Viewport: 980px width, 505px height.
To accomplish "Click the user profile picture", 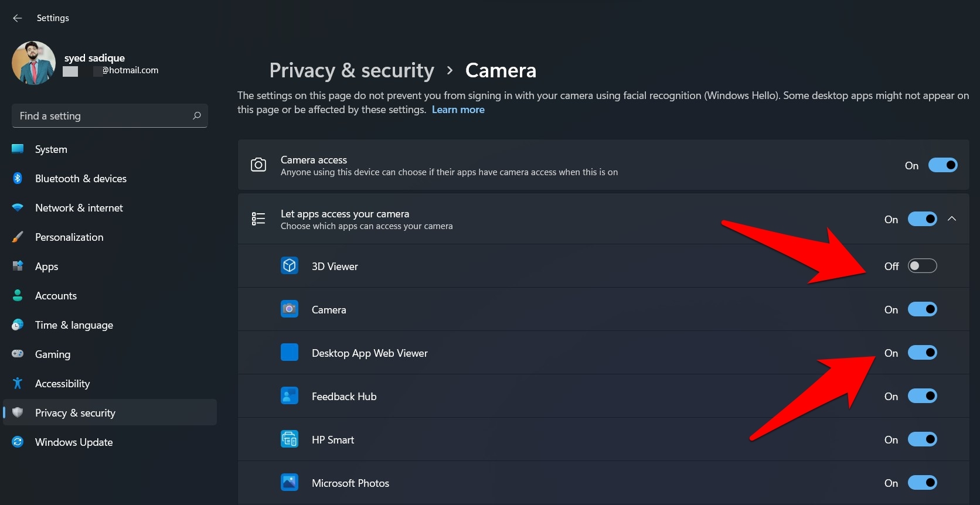I will 33,63.
